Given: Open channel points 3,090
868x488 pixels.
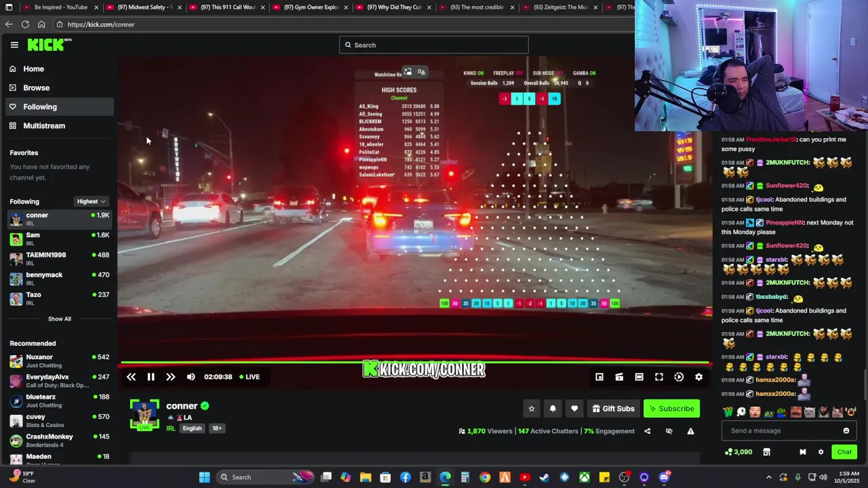Looking at the screenshot, I should coord(738,452).
